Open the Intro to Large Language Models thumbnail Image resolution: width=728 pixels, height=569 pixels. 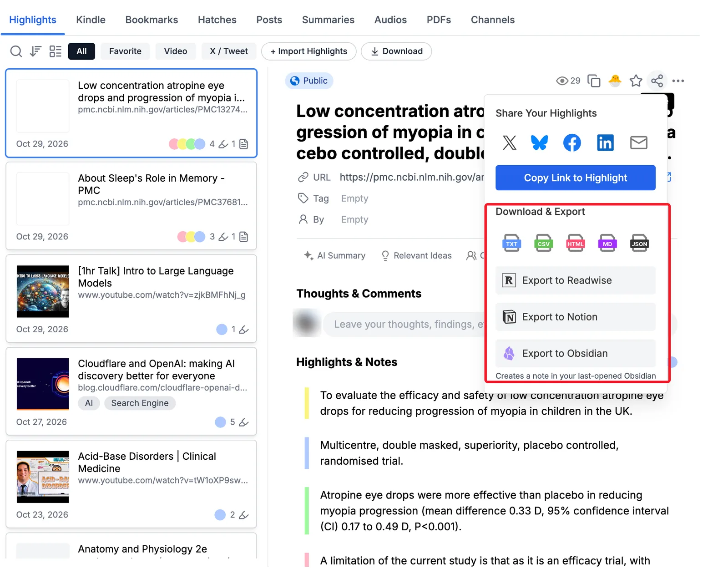point(43,291)
